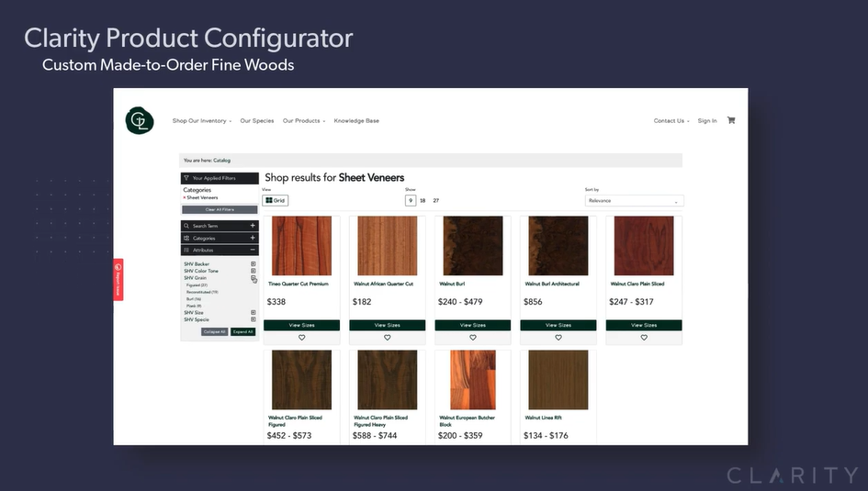The width and height of the screenshot is (868, 491).
Task: Show 27 results per page
Action: 436,201
